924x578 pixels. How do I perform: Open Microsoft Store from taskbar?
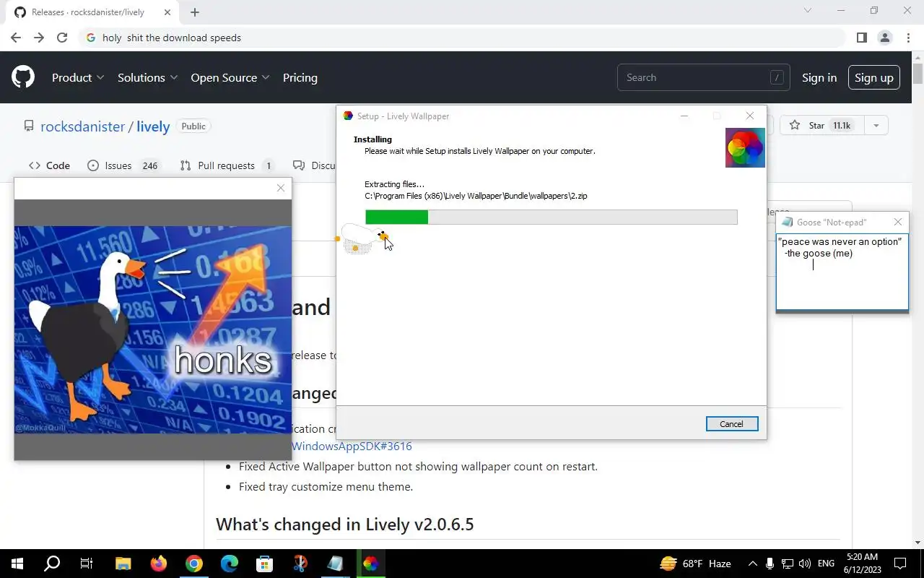[264, 564]
